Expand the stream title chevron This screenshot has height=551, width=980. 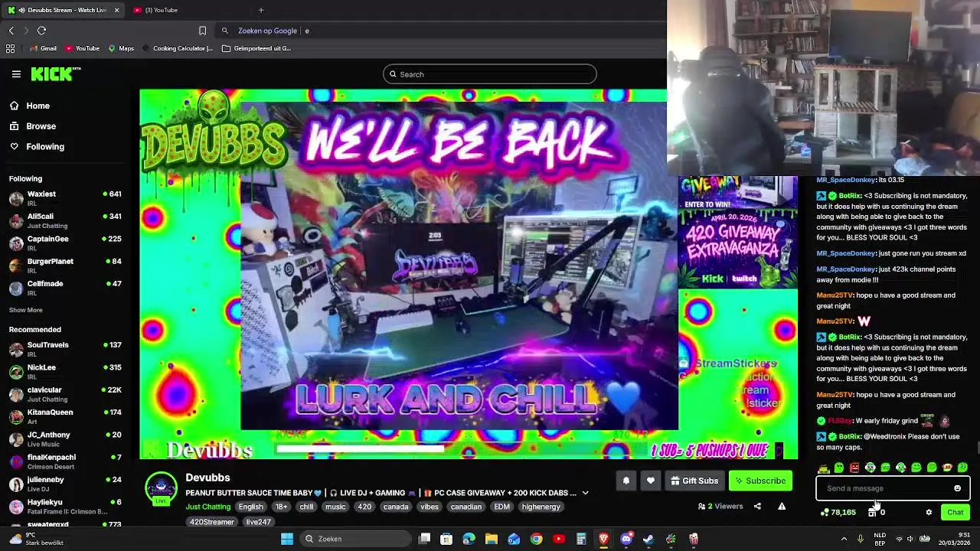585,493
